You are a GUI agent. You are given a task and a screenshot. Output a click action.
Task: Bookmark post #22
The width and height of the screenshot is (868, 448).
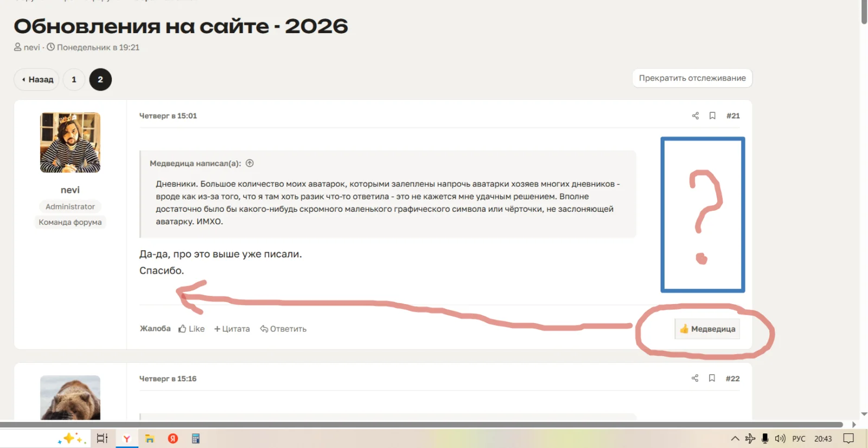click(x=712, y=378)
